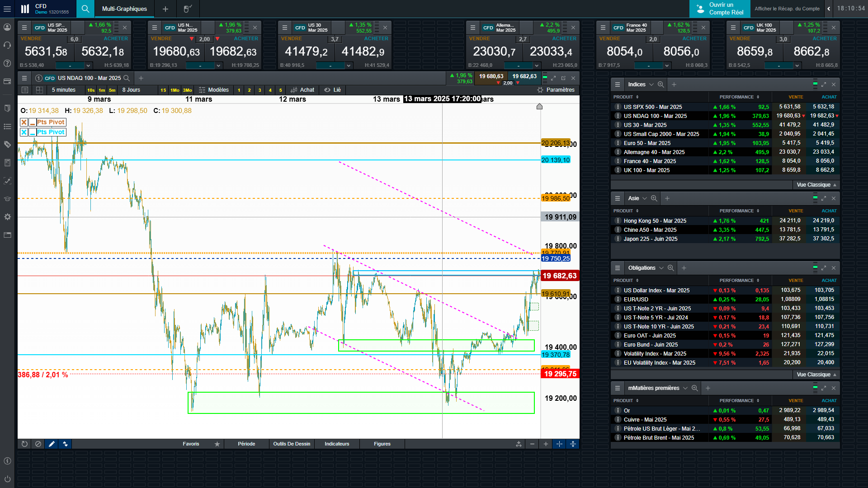This screenshot has height=488, width=868.
Task: Minimize the orange Pts Pivot indicator
Action: pos(33,122)
